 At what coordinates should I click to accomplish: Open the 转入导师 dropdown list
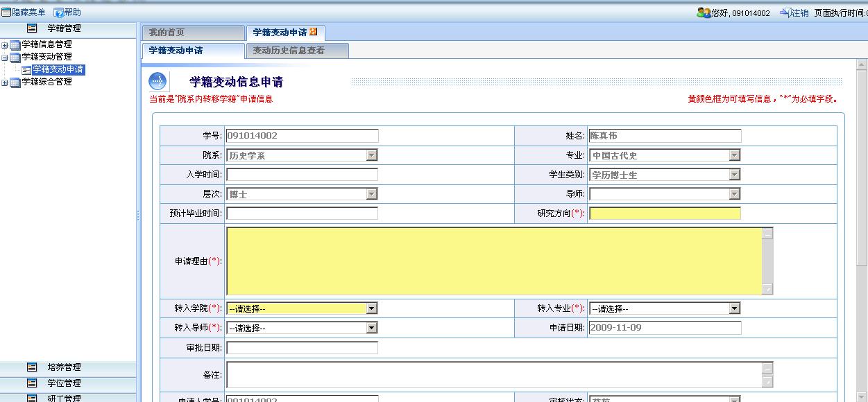pos(372,328)
